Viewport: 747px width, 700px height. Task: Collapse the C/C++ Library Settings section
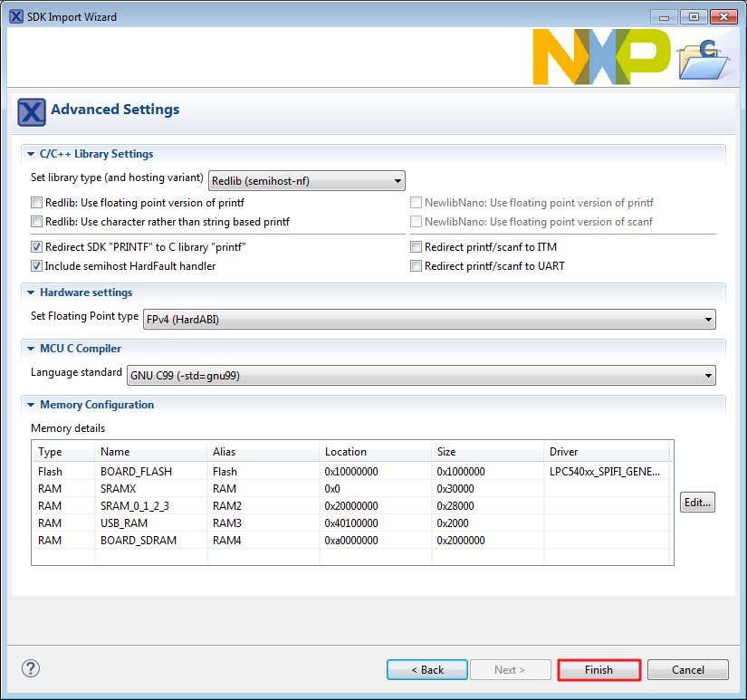(x=31, y=155)
